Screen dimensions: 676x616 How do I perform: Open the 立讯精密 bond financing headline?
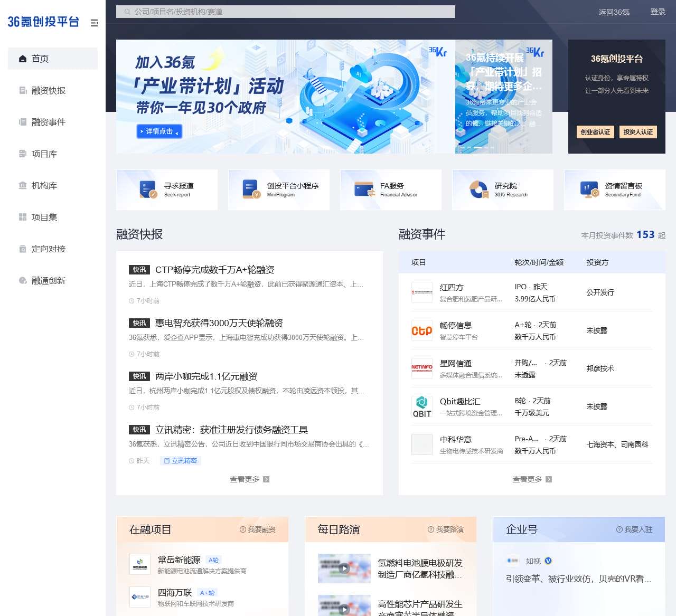coord(231,430)
